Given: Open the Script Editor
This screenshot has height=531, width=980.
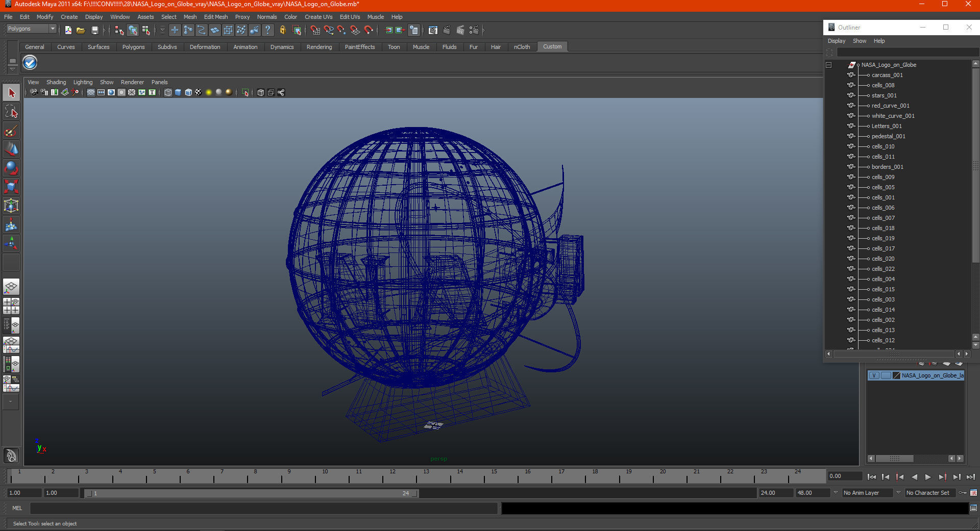Looking at the screenshot, I should [x=973, y=508].
